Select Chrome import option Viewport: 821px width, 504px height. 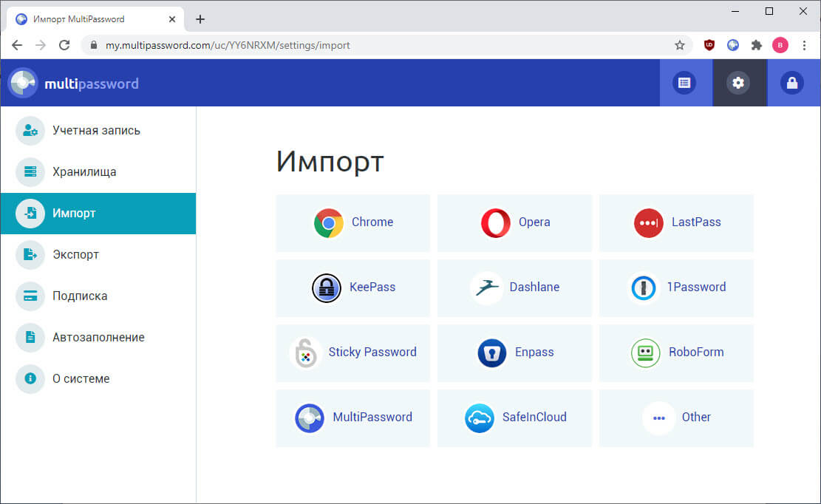[352, 223]
